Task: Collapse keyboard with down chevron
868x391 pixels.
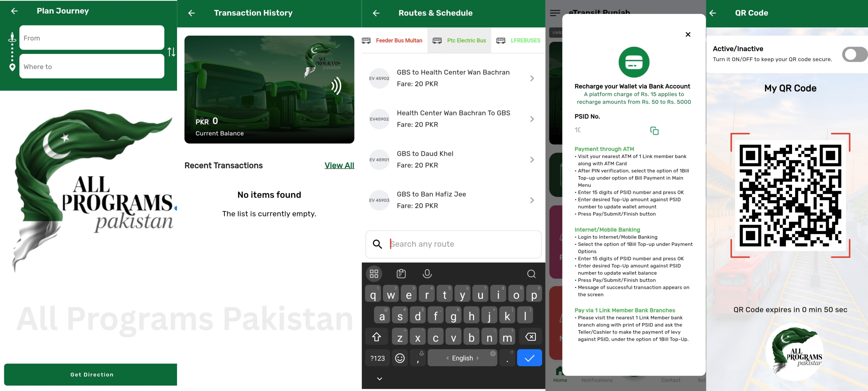Action: click(379, 379)
